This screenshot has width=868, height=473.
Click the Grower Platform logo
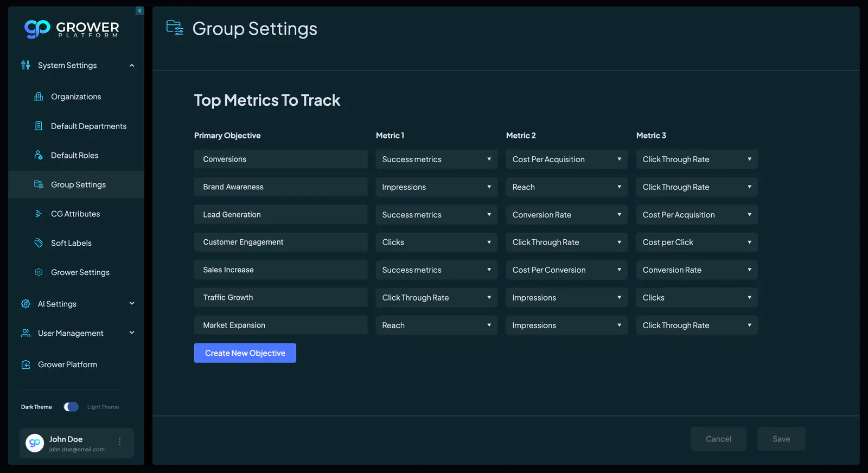[x=72, y=29]
